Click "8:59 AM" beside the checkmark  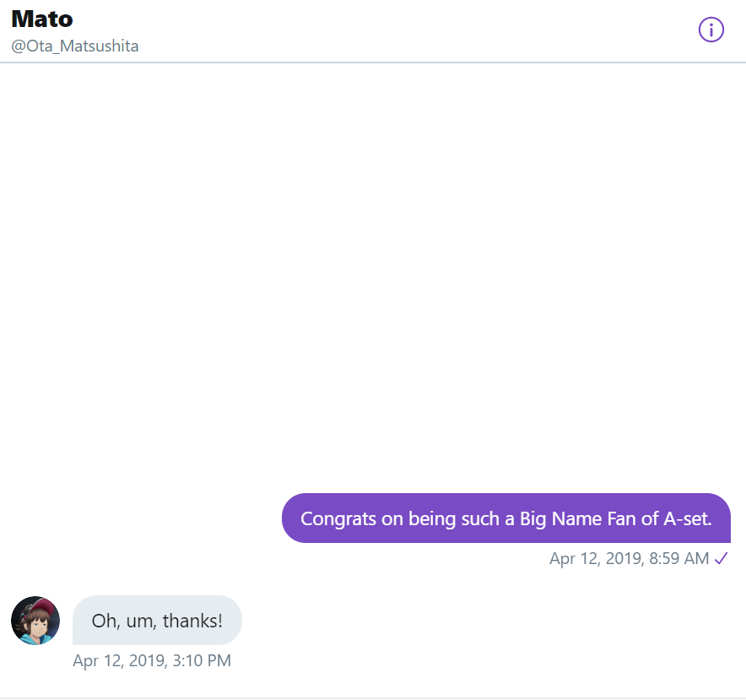(x=679, y=558)
